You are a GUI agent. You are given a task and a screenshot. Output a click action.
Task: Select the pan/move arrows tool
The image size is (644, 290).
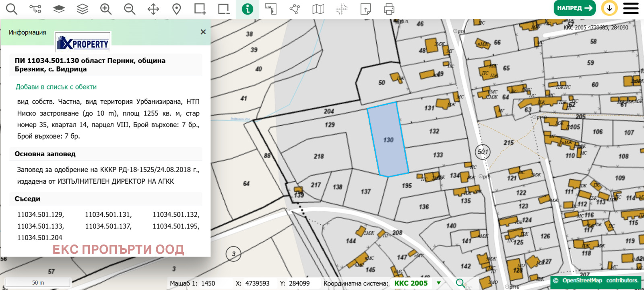pos(153,9)
